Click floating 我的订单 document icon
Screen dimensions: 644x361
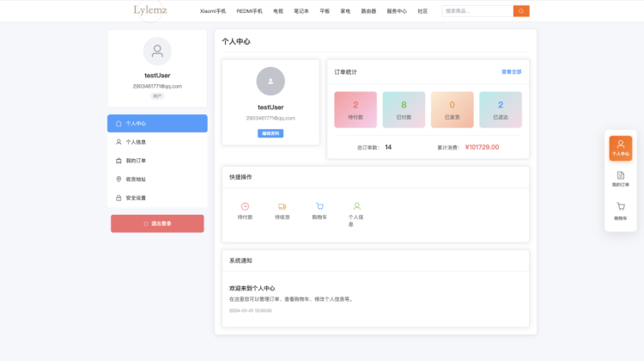[x=621, y=178]
